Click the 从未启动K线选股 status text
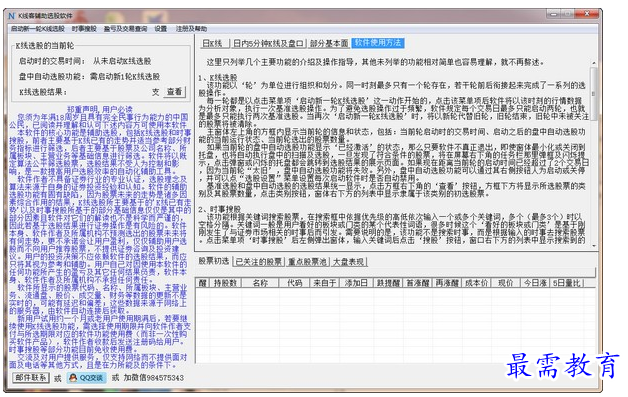Viewport: 628px width, 397px height. (x=122, y=61)
